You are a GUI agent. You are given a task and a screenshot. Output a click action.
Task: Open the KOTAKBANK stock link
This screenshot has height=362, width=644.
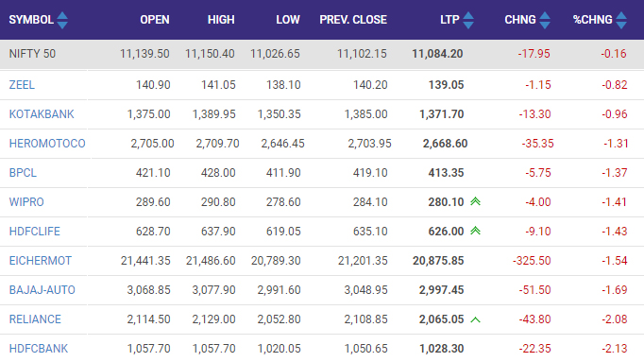pyautogui.click(x=42, y=113)
